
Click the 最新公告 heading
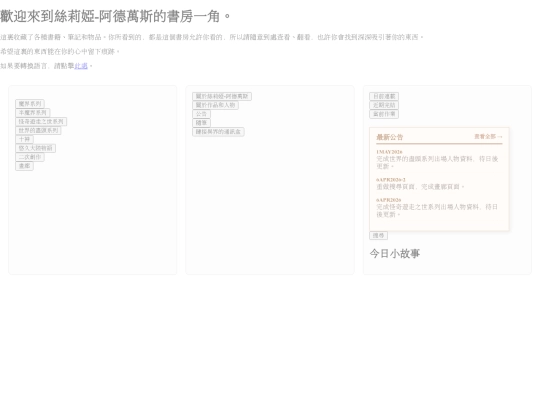(390, 137)
